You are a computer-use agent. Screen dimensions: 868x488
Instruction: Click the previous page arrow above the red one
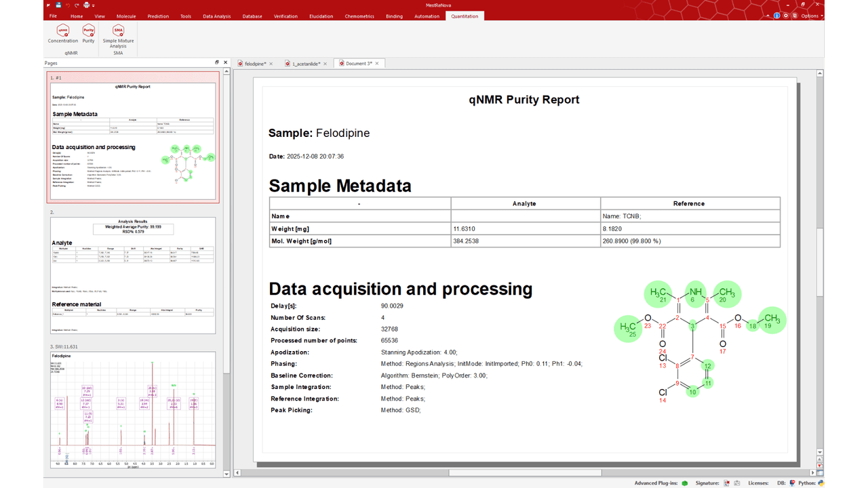point(820,460)
